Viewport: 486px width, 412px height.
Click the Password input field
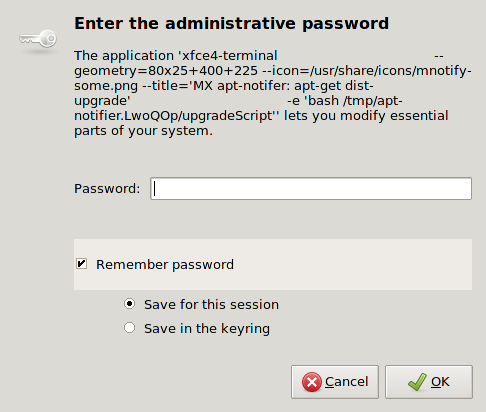(x=311, y=189)
